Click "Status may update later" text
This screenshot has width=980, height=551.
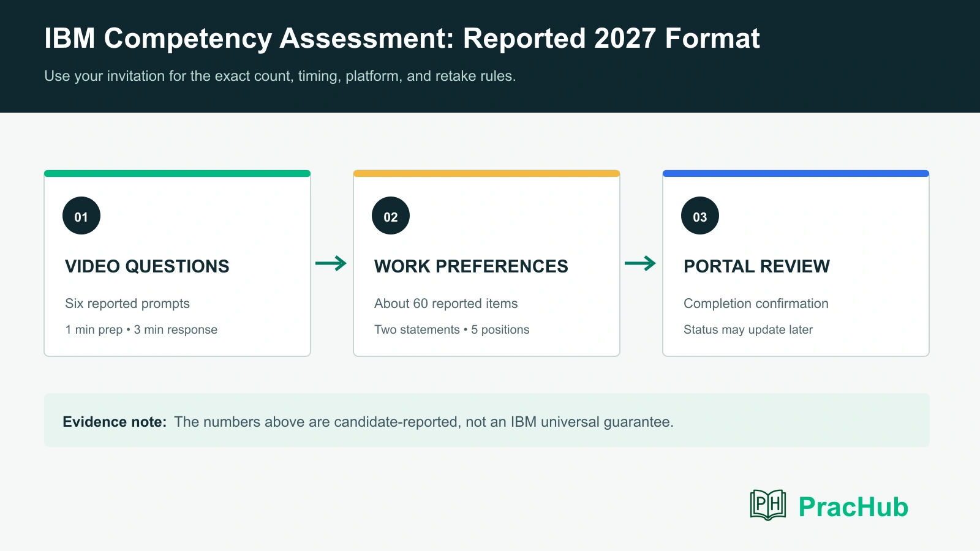click(748, 329)
